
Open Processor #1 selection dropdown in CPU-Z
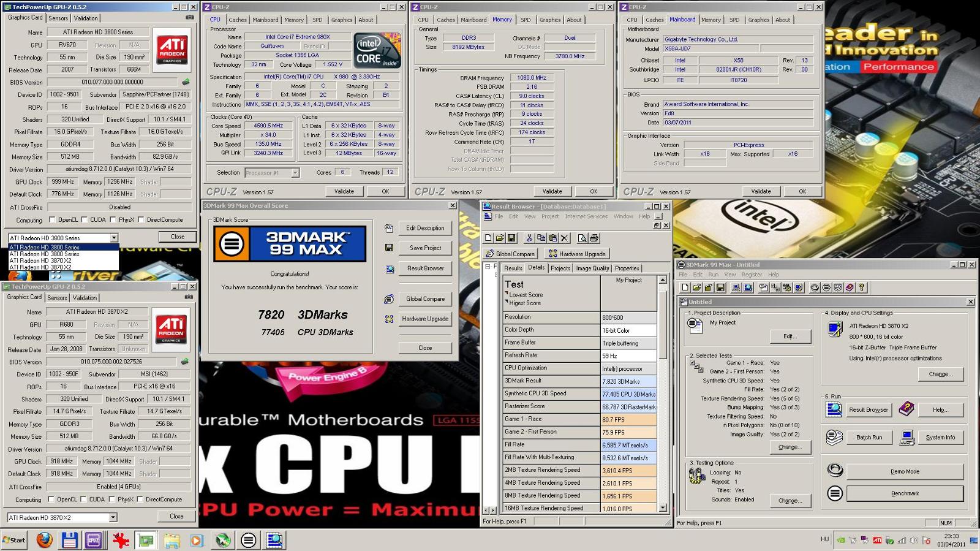click(295, 173)
